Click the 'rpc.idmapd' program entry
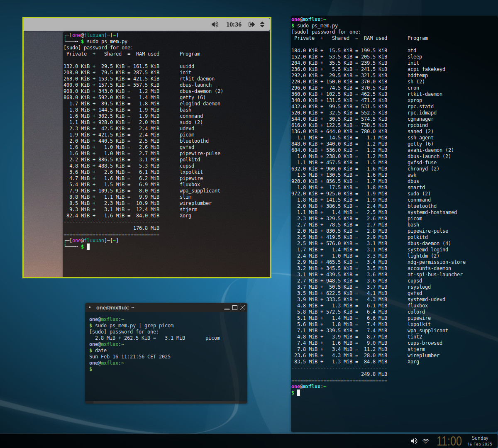 point(422,113)
